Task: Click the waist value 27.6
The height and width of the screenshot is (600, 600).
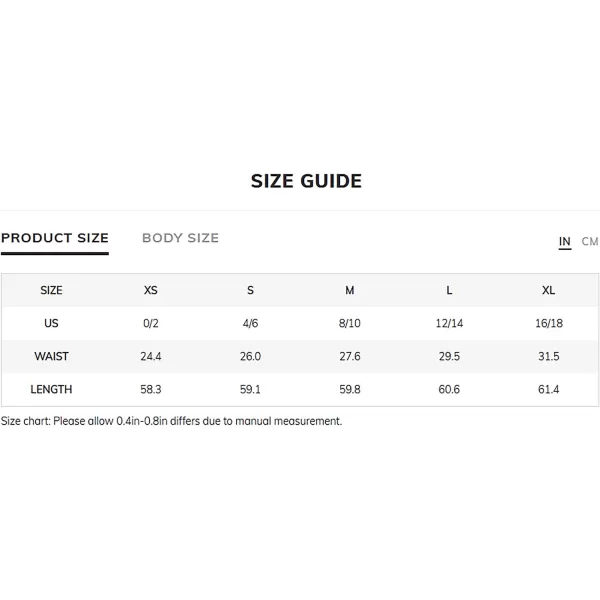Action: pos(350,356)
